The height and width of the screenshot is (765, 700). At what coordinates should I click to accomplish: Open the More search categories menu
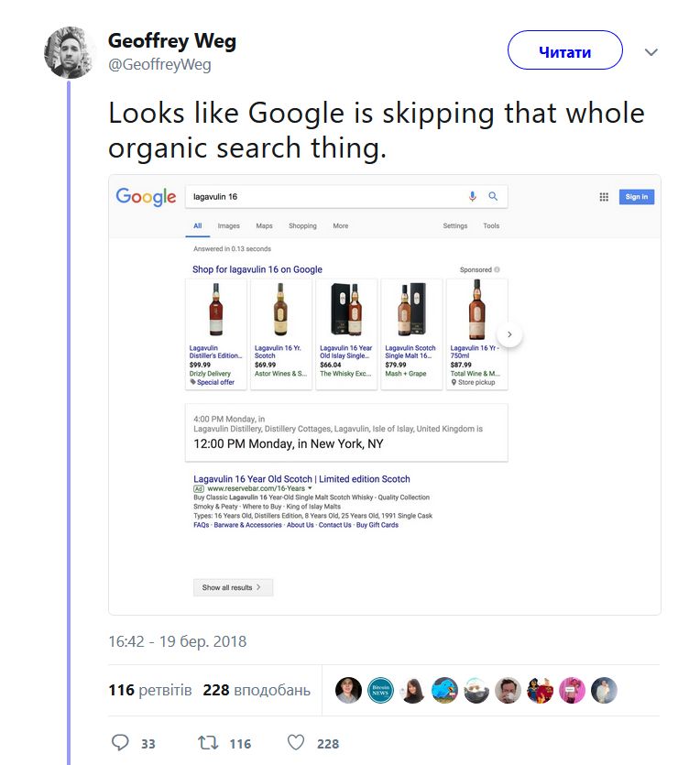coord(340,225)
